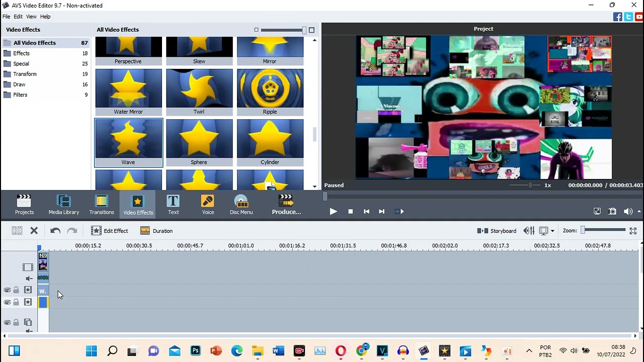Open the Transitions panel
Viewport: 644px width, 362px height.
(102, 205)
